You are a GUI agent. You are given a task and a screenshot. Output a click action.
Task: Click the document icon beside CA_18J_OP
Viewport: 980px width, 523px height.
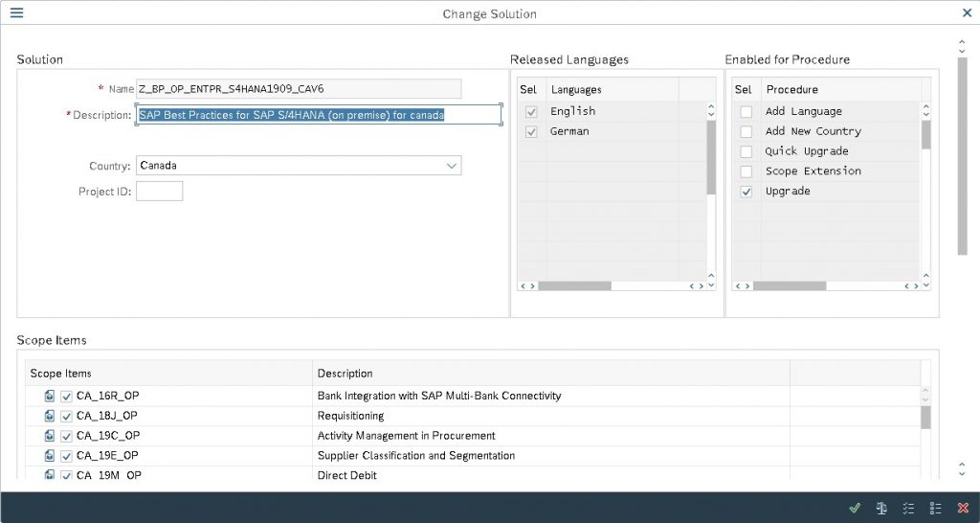(50, 416)
